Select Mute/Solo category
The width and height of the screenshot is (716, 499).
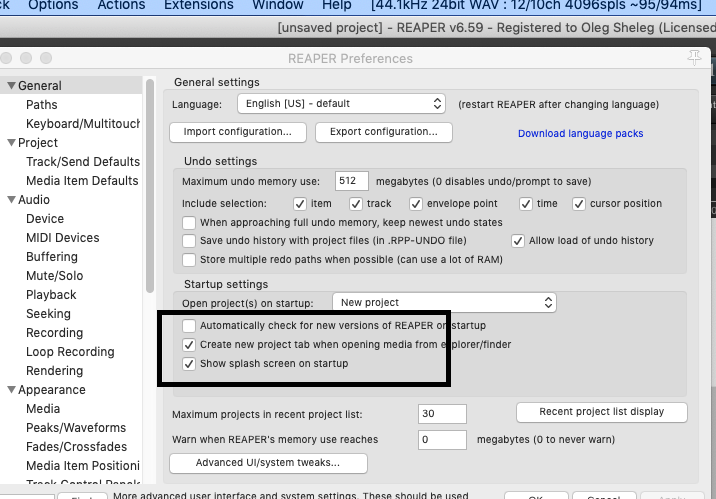[x=54, y=276]
